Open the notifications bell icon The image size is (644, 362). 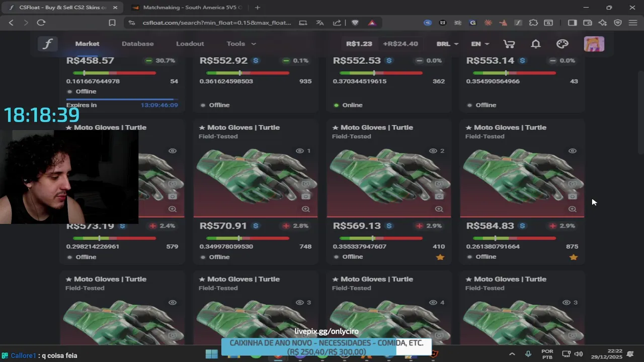pyautogui.click(x=536, y=44)
